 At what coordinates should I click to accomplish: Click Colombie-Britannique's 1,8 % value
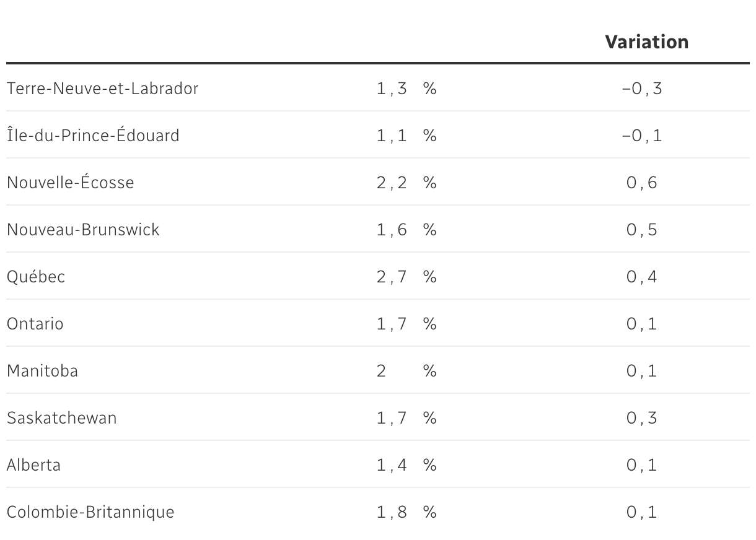click(x=407, y=512)
